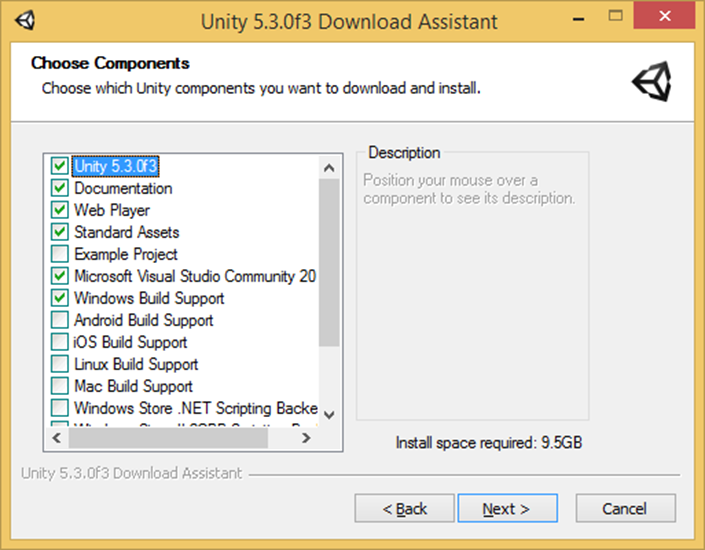Click the disabled maximize window button
Image resolution: width=705 pixels, height=550 pixels.
tap(615, 16)
